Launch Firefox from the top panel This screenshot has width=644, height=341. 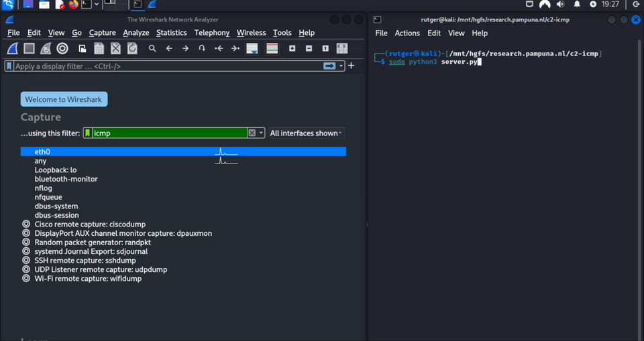click(x=74, y=5)
